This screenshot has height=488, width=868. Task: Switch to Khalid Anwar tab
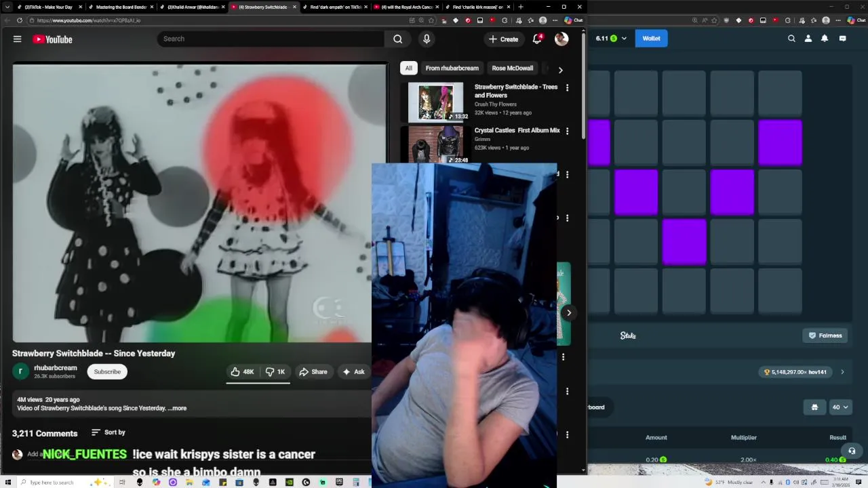(193, 7)
